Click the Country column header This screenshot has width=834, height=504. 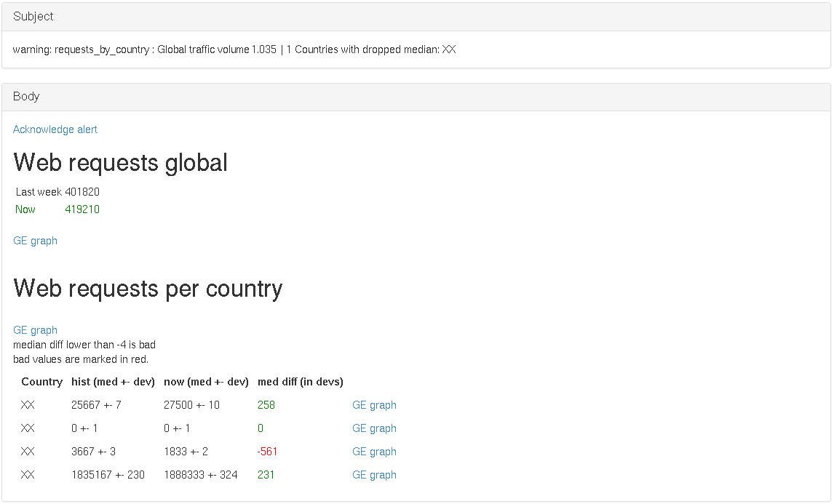click(x=42, y=382)
